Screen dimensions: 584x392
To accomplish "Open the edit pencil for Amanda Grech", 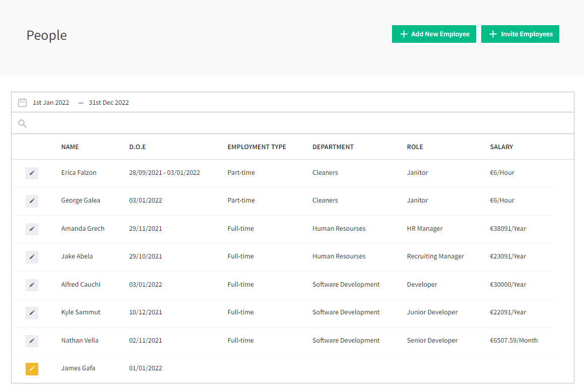I will click(32, 229).
